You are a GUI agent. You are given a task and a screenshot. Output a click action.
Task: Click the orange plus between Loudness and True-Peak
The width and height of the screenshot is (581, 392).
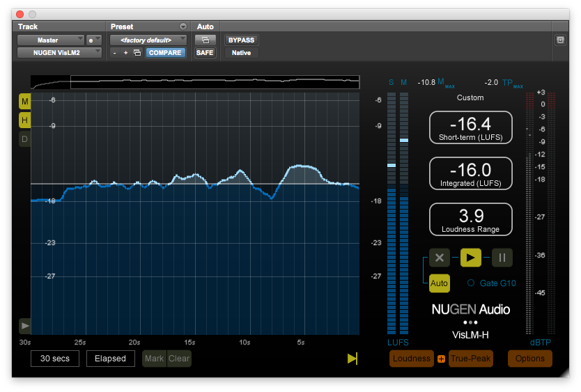[441, 359]
